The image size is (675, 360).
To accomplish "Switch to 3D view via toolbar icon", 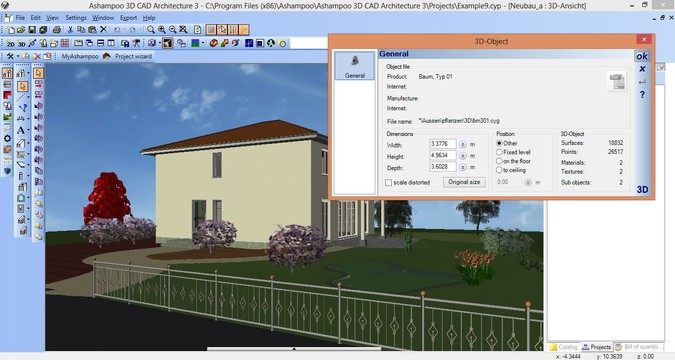I will tap(21, 43).
